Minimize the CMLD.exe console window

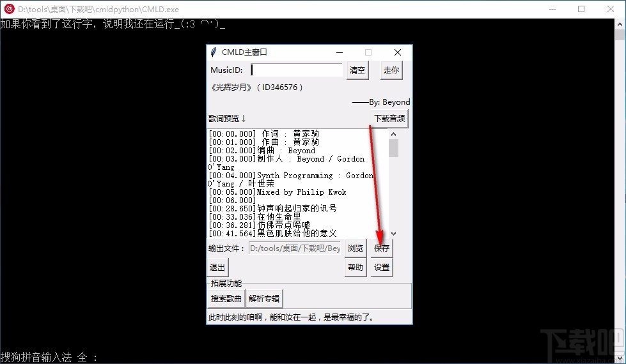click(x=552, y=9)
